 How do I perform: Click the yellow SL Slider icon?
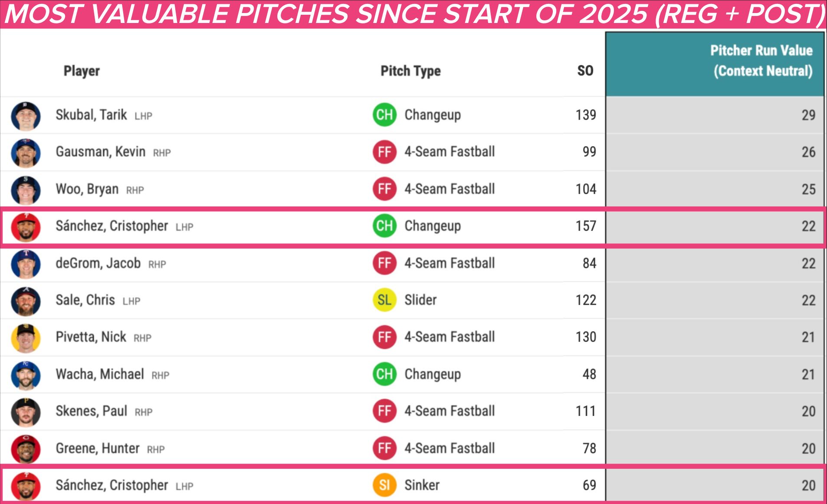pyautogui.click(x=384, y=300)
